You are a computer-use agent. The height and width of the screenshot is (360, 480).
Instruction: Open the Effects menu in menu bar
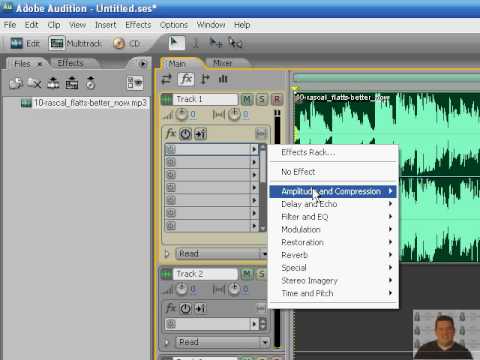(x=138, y=25)
